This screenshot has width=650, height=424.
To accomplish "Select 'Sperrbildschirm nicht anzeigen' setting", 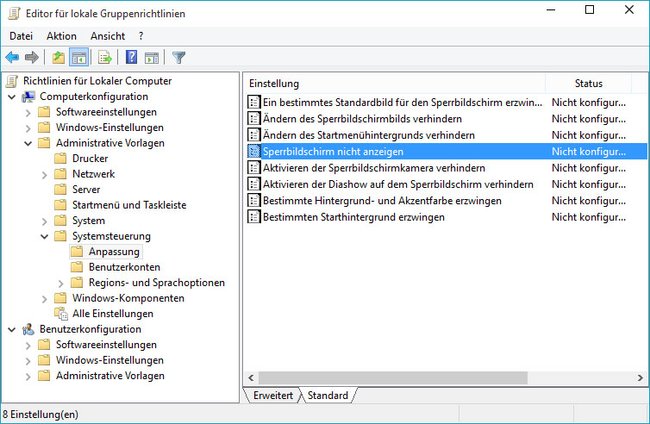I will click(x=333, y=152).
